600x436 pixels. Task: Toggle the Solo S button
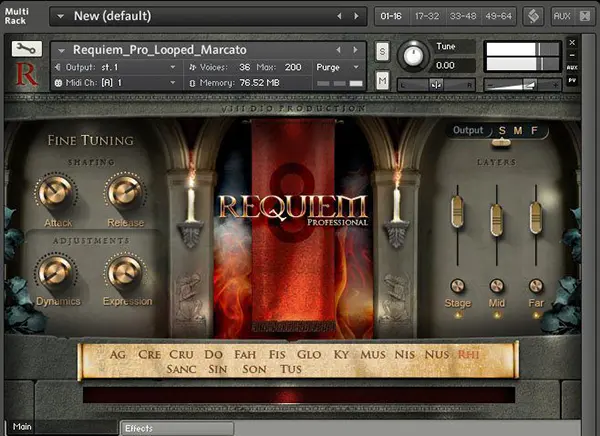382,51
